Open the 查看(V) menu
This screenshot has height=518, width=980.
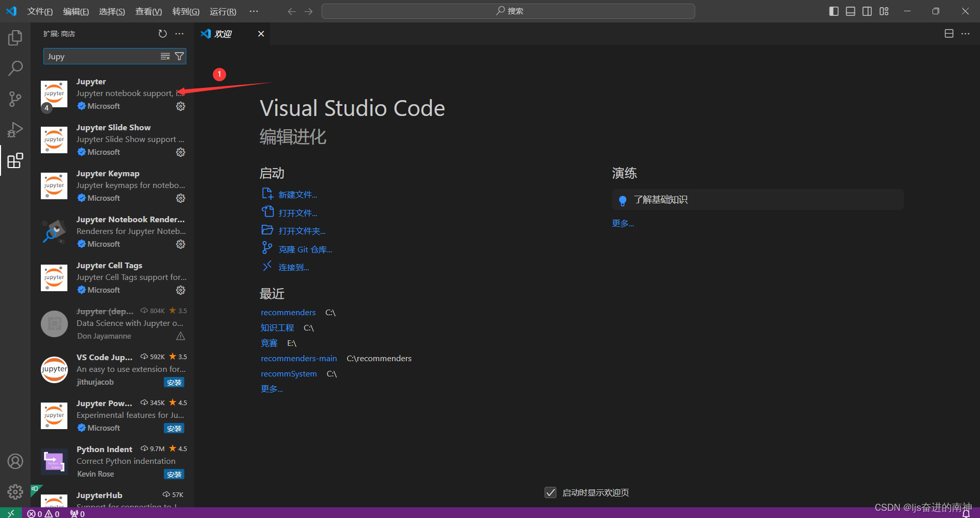tap(149, 11)
